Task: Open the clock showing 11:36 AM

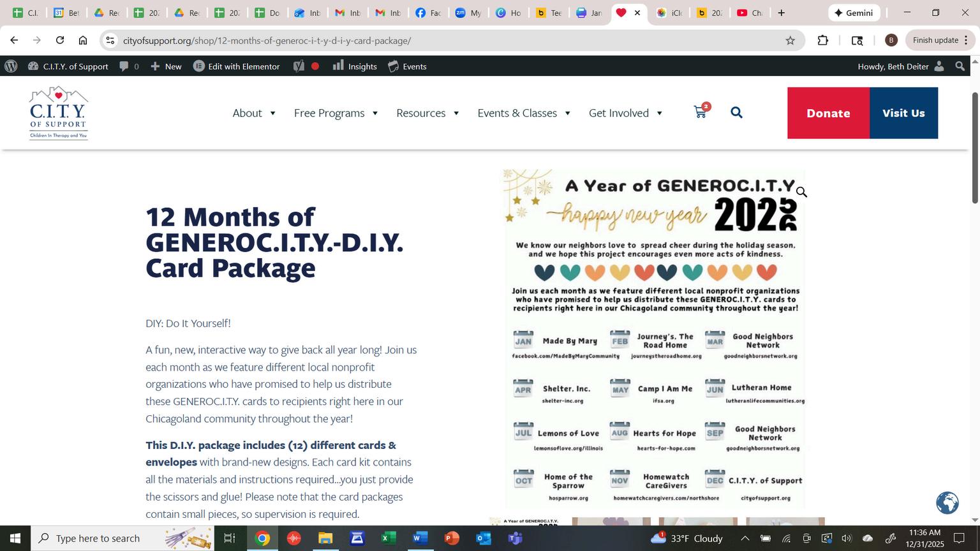Action: coord(924,538)
